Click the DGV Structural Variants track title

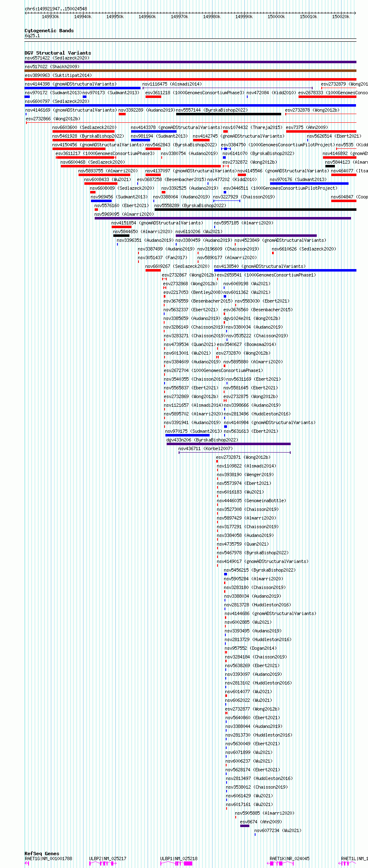pyautogui.click(x=58, y=53)
